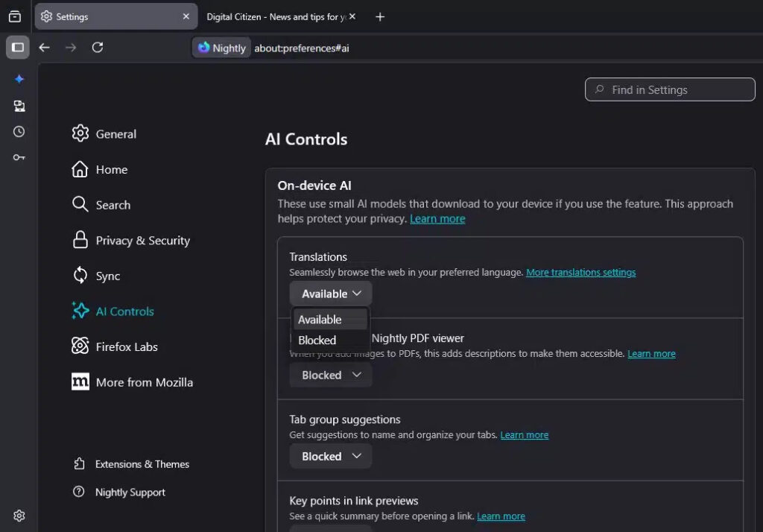
Task: Click Learn more link under On-device AI
Action: coord(437,219)
